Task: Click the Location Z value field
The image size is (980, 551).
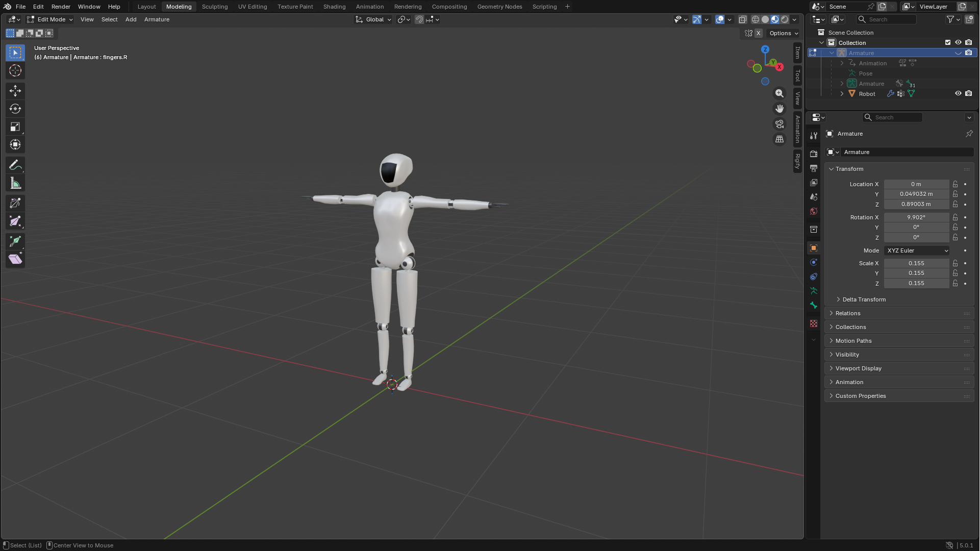Action: pos(916,204)
